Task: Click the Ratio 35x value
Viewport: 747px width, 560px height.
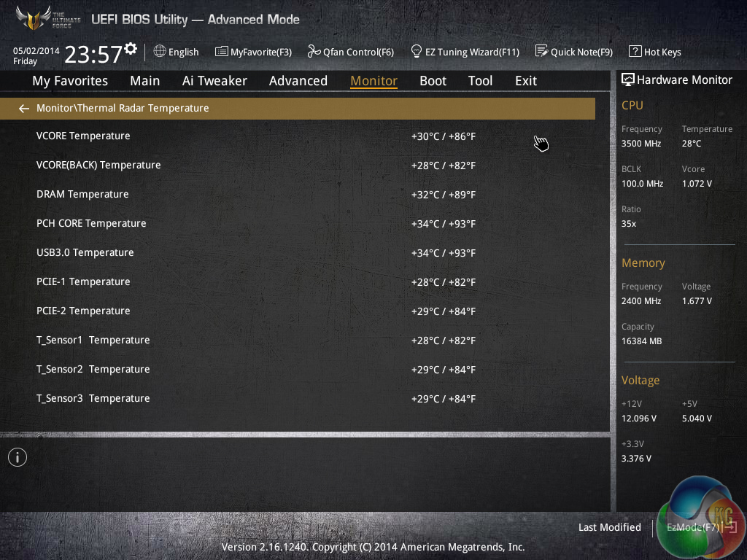Action: (x=628, y=224)
